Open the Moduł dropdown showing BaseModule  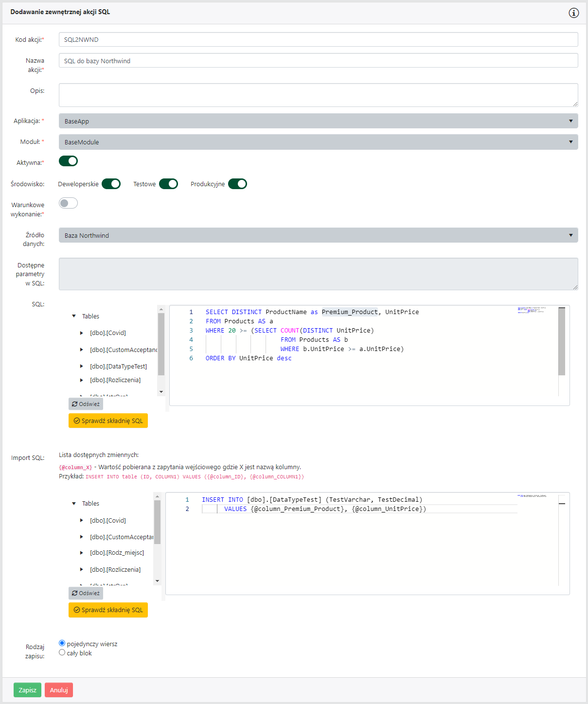[x=571, y=142]
